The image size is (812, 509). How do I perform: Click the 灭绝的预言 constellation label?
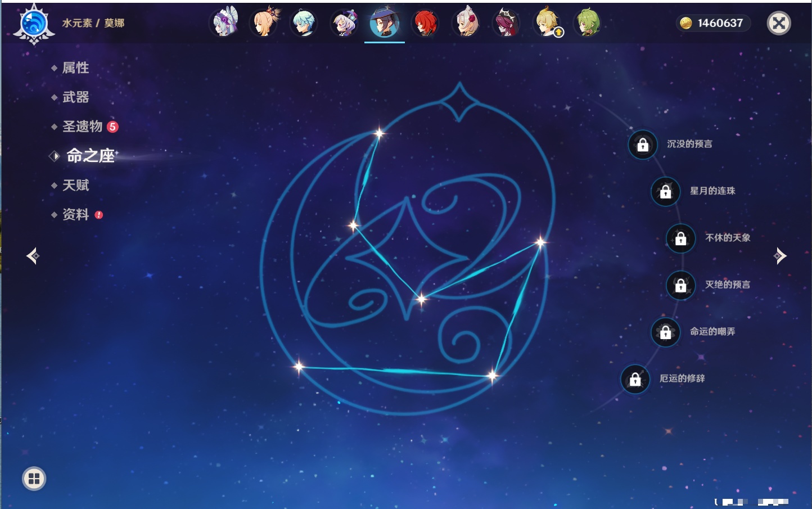728,285
